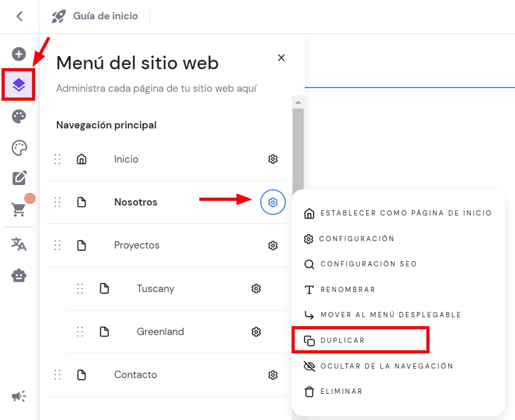
Task: Open the website menu layers icon
Action: (19, 84)
